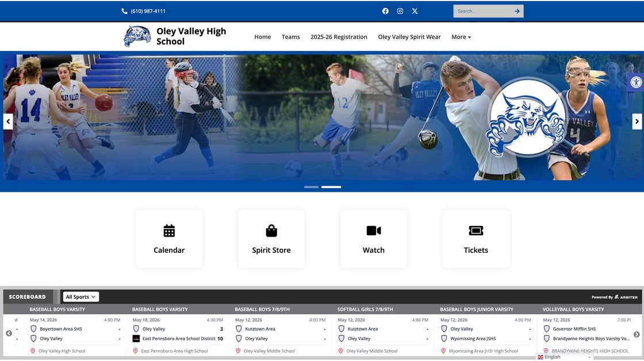Call phone number (610) 987-4111
Image resolution: width=644 pixels, height=361 pixels.
point(148,11)
